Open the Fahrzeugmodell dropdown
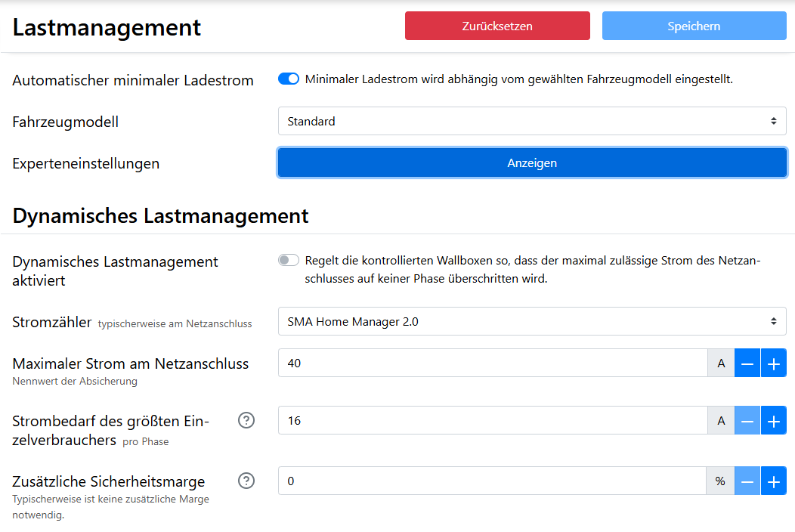This screenshot has width=795, height=532. pos(532,121)
